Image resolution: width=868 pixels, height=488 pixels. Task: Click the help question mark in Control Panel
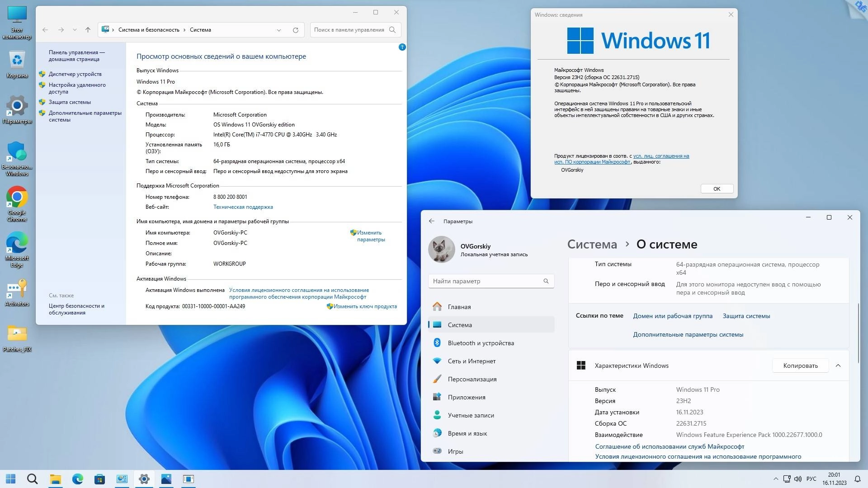click(401, 47)
